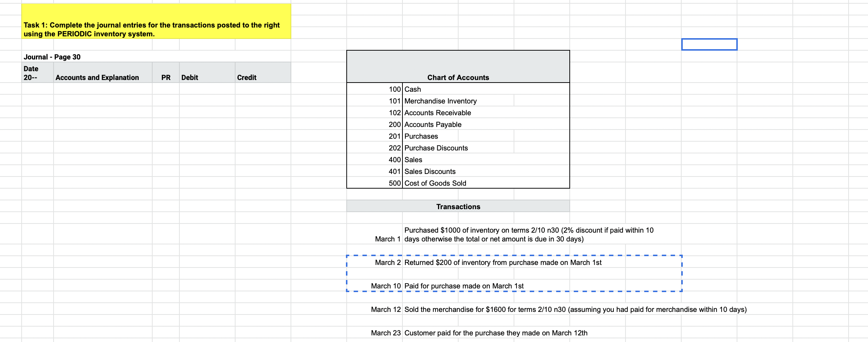Viewport: 868px width, 342px height.
Task: Click the "Sales" account name for 400
Action: [413, 160]
